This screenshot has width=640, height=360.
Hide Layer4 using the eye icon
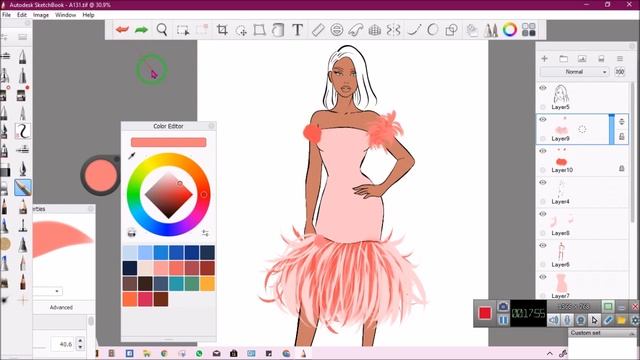click(543, 182)
